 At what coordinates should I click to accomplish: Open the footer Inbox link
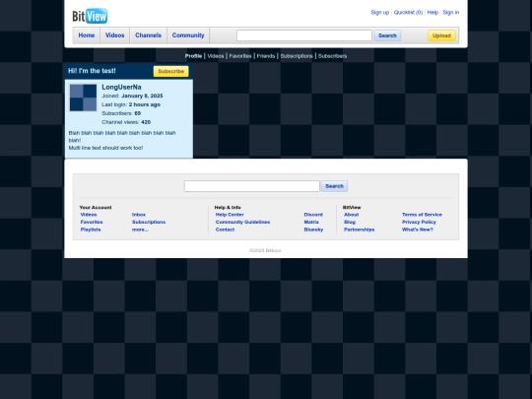pos(139,215)
